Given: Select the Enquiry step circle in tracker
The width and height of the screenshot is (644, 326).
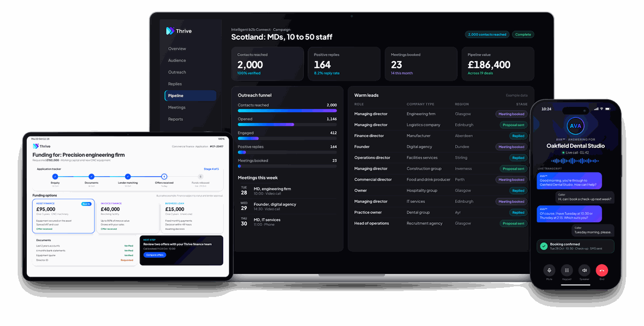Looking at the screenshot, I should tap(55, 176).
